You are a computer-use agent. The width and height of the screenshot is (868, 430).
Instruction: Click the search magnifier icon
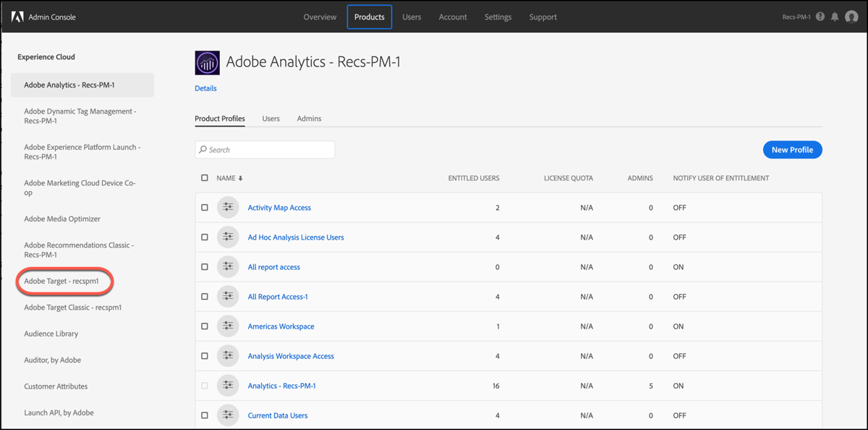(203, 149)
